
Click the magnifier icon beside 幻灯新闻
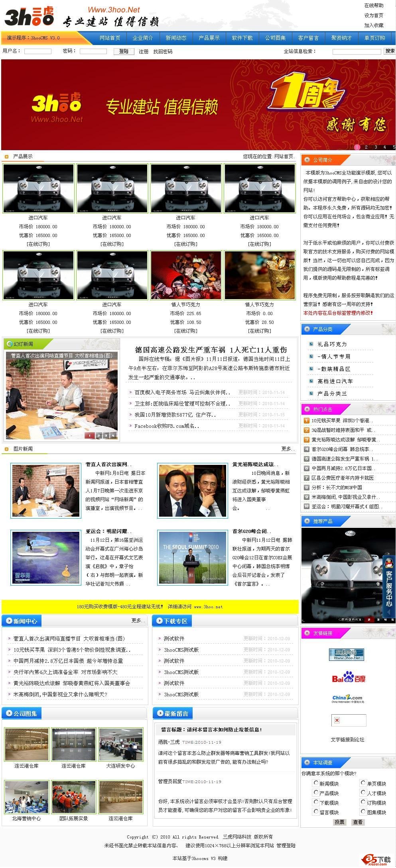click(x=9, y=344)
